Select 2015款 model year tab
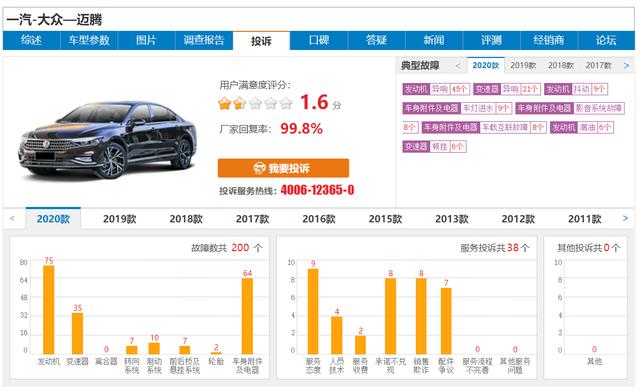The image size is (640, 390). [385, 219]
